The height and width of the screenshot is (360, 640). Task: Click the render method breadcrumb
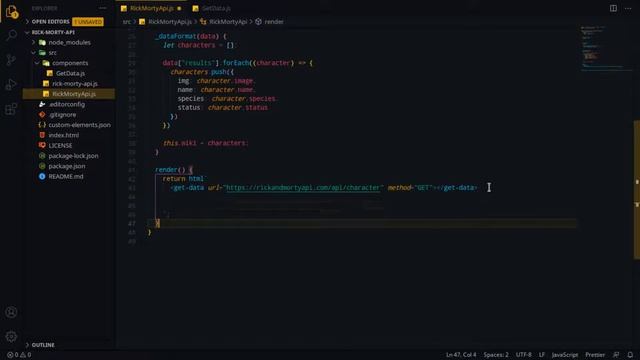tap(273, 22)
